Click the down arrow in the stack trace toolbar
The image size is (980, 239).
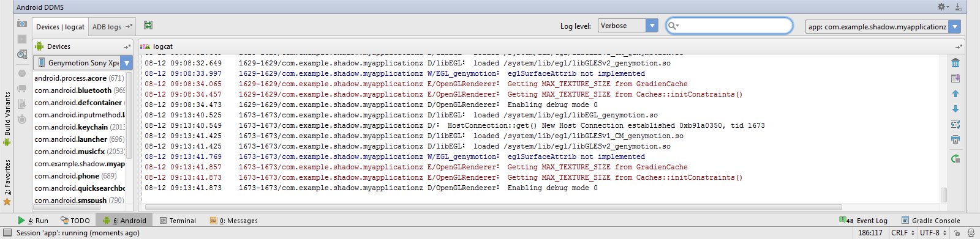[956, 109]
